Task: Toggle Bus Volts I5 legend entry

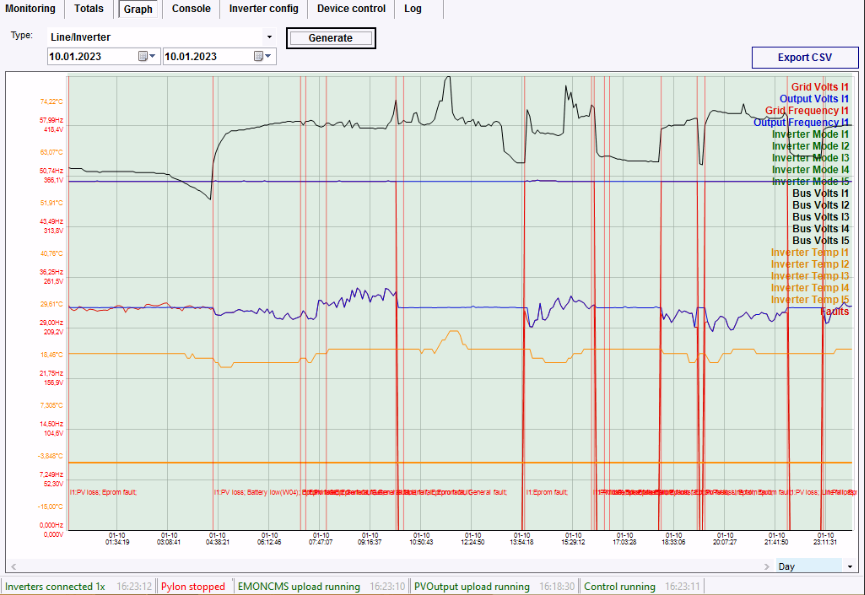Action: 821,240
